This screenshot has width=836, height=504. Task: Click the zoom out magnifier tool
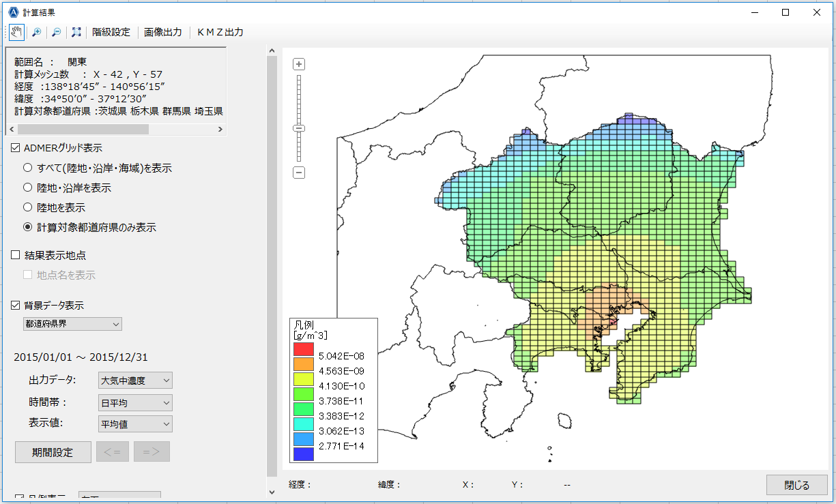tap(57, 32)
